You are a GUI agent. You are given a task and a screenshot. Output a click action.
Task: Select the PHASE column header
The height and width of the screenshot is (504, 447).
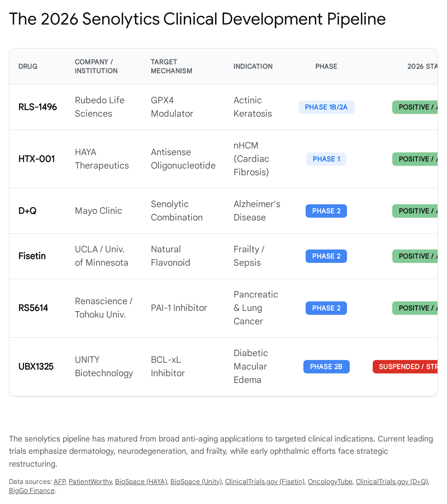(326, 66)
